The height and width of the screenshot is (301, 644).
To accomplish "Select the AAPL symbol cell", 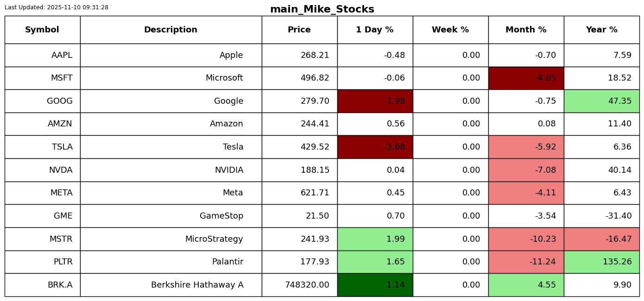I will point(42,55).
